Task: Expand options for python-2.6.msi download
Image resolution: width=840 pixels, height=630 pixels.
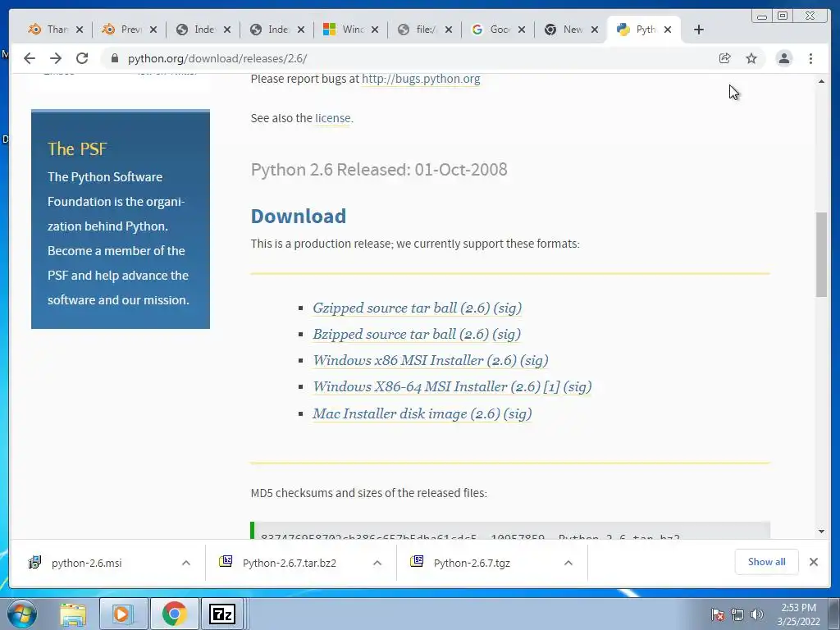Action: point(186,563)
